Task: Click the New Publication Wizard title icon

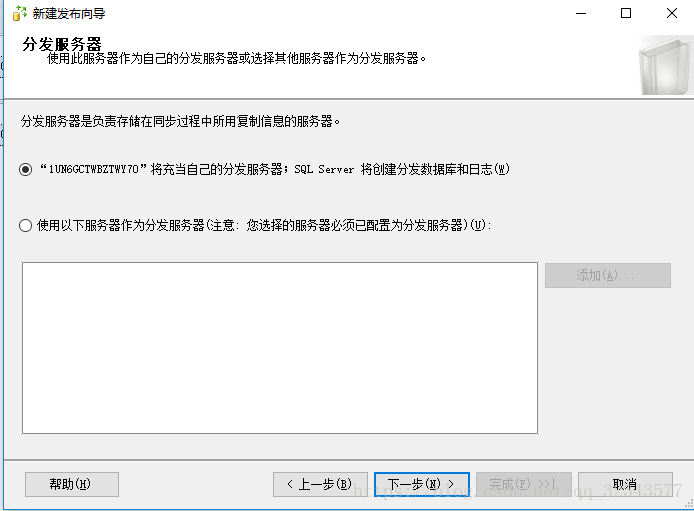Action: coord(19,13)
